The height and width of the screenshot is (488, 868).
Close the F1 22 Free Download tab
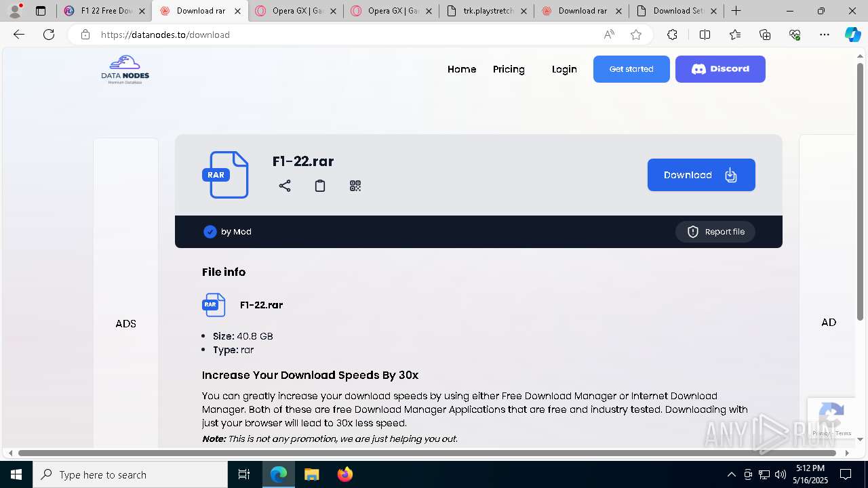[142, 11]
